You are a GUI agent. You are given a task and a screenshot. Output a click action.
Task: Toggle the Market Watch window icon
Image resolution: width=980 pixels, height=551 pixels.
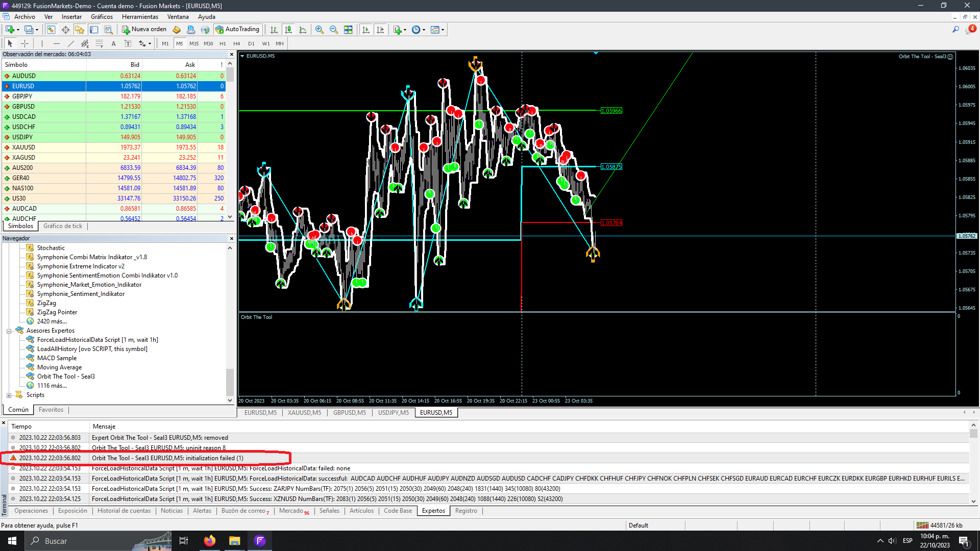point(51,30)
